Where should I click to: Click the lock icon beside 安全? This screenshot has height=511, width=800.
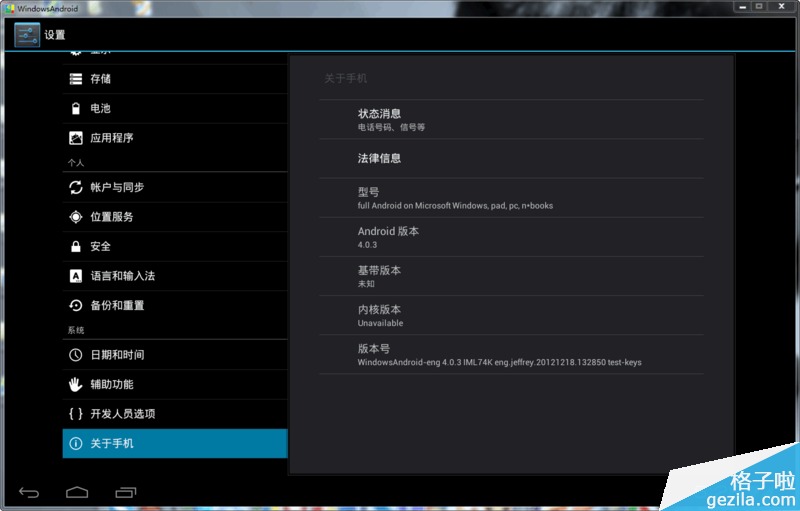76,246
